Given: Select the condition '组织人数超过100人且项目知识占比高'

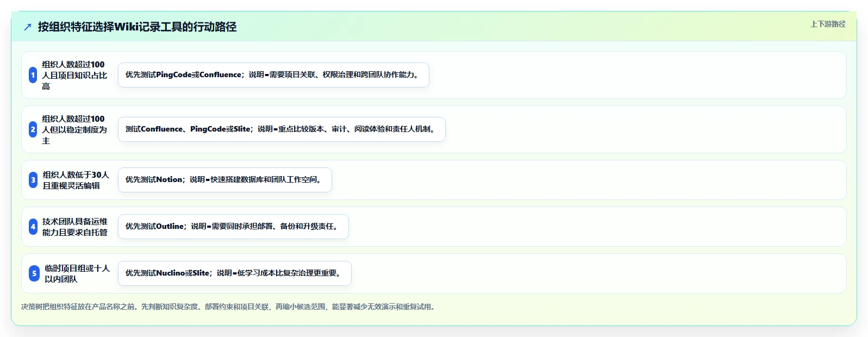Looking at the screenshot, I should coord(75,75).
